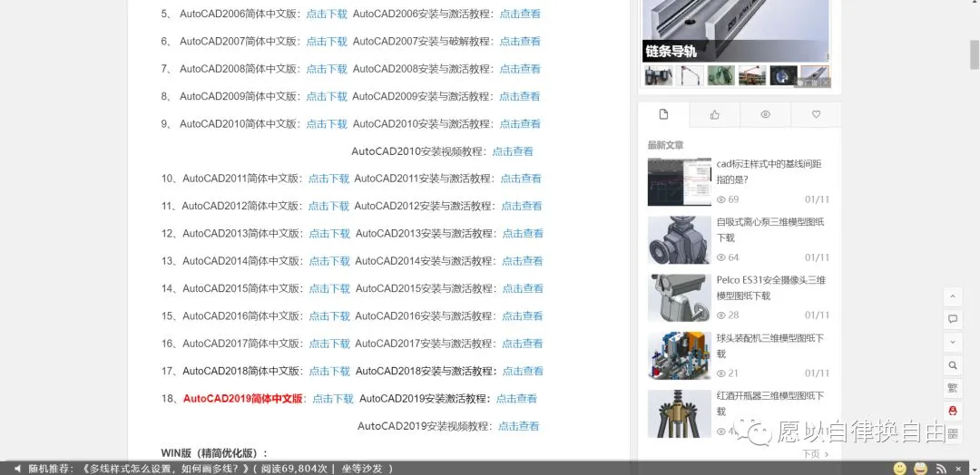Image resolution: width=980 pixels, height=475 pixels.
Task: View AutoCAD2007安装与破解教程 via 点击查看
Action: click(520, 41)
